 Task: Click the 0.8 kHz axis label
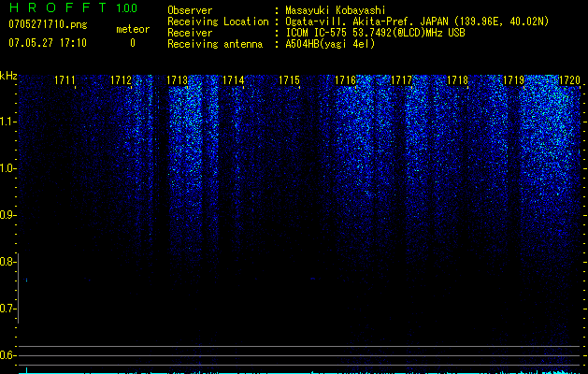(x=7, y=262)
